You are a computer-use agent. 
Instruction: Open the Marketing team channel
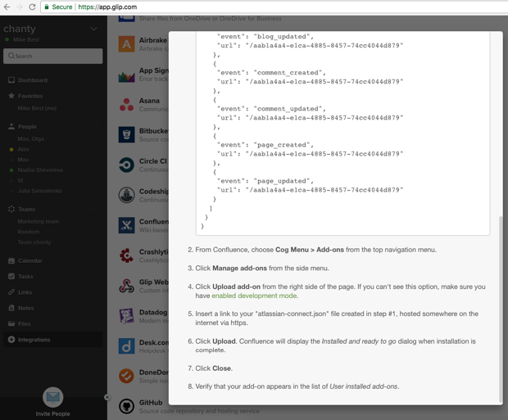click(x=39, y=222)
